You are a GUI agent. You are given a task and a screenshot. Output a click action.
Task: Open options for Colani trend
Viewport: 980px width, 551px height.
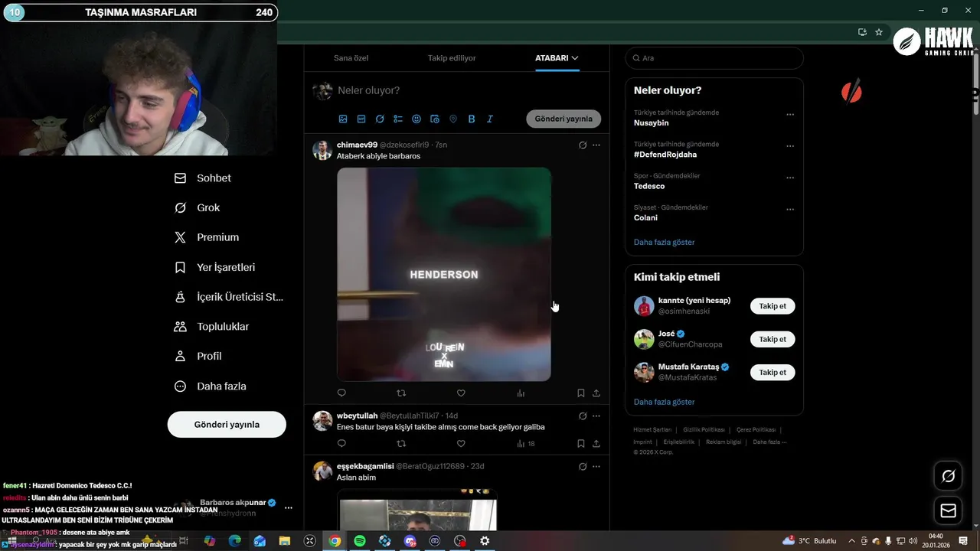click(790, 209)
